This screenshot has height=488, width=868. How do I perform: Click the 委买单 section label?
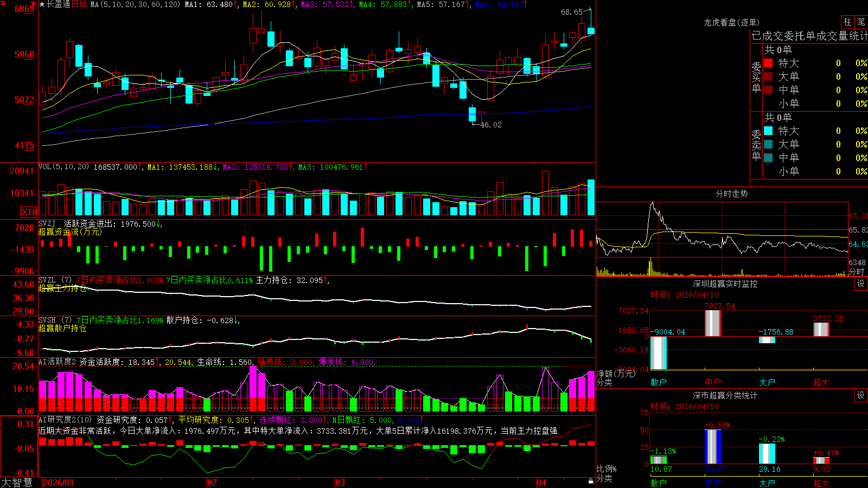pos(756,77)
